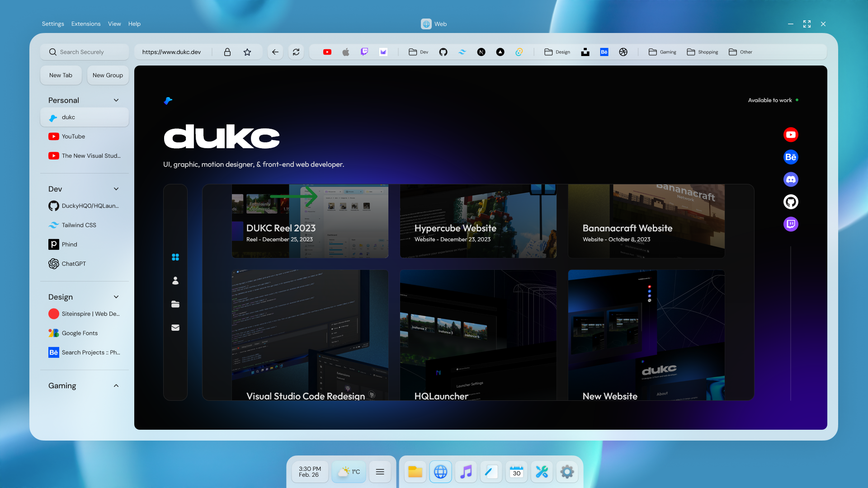Open the purple mail bookmark icon
The height and width of the screenshot is (488, 868).
(383, 52)
